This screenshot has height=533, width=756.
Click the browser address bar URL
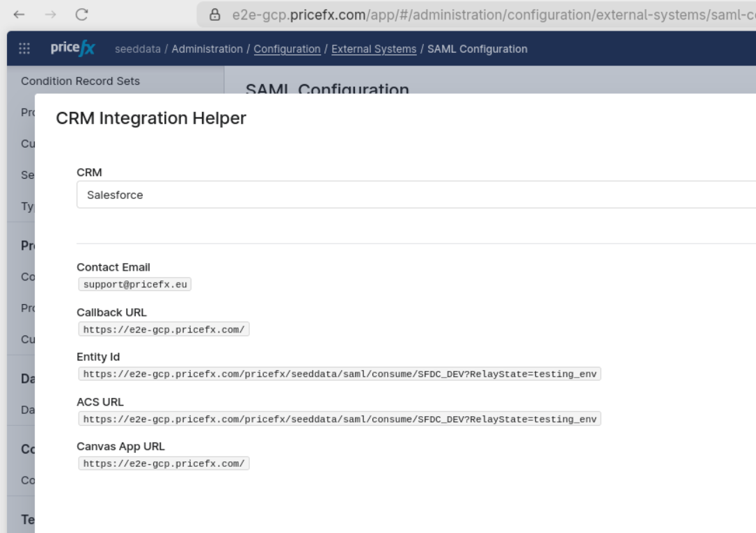point(487,14)
